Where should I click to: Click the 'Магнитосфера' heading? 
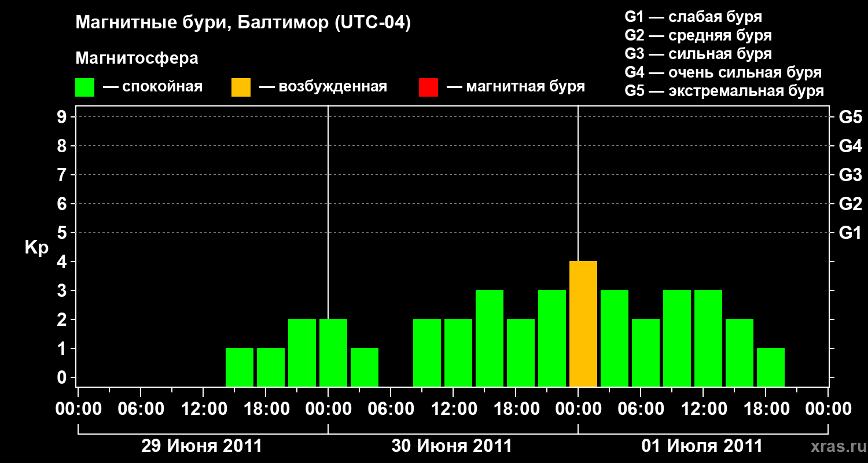(x=137, y=58)
